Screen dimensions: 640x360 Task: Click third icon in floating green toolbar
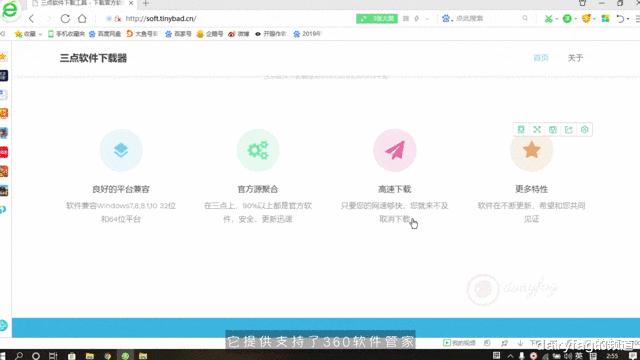(553, 130)
